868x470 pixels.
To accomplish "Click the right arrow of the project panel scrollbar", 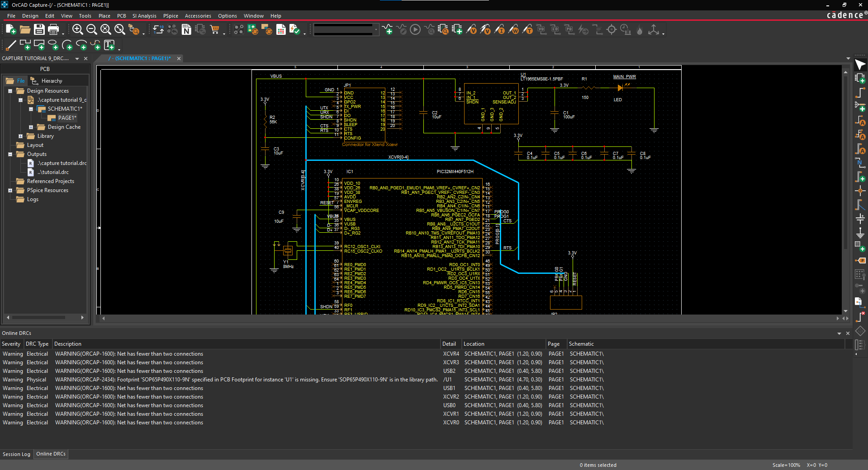I will [x=82, y=318].
